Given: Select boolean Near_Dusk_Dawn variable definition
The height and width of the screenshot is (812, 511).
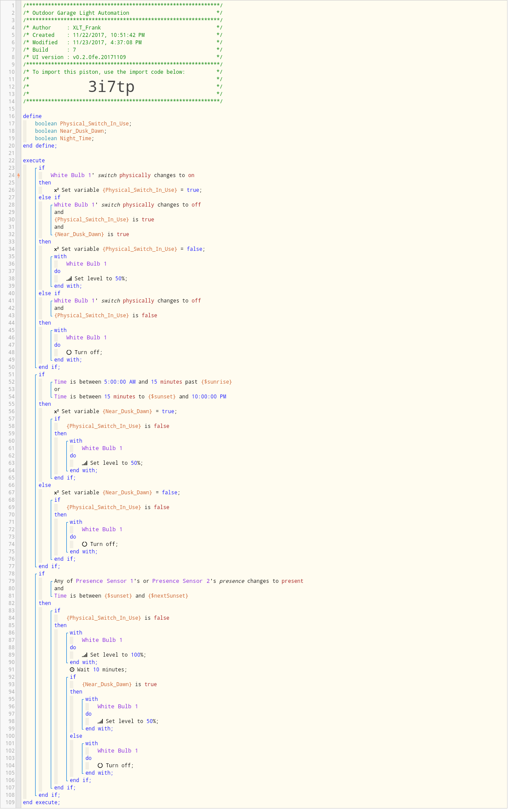Looking at the screenshot, I should [x=71, y=131].
